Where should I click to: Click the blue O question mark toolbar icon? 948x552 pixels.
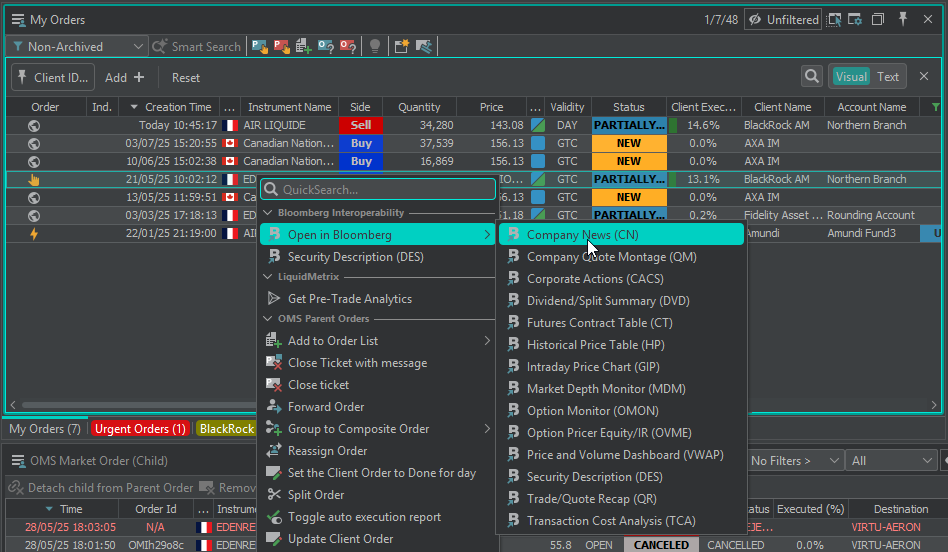point(326,47)
